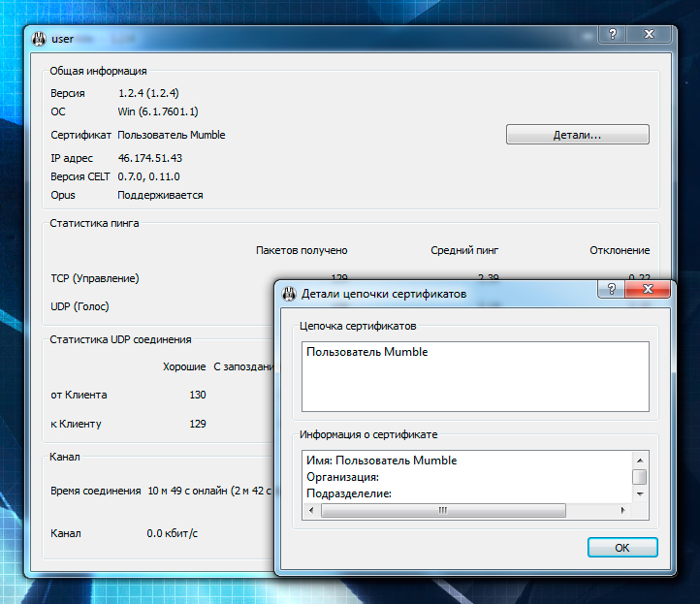
Task: Click right arrow of horizontal scrollbar
Action: 622,510
